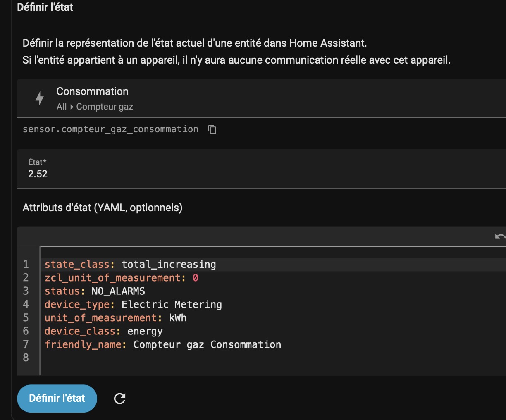Click NO_ALARMS in the status line
The width and height of the screenshot is (506, 420).
[x=118, y=291]
